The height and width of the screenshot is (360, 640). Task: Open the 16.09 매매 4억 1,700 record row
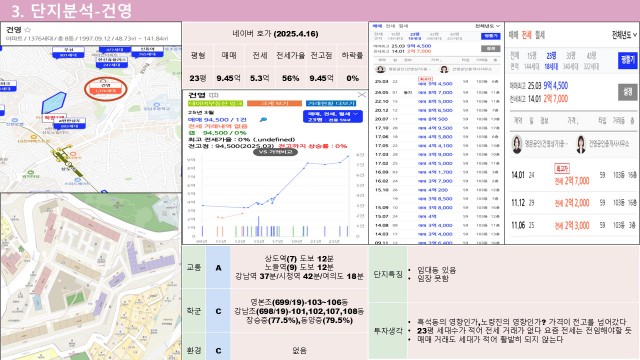(437, 172)
